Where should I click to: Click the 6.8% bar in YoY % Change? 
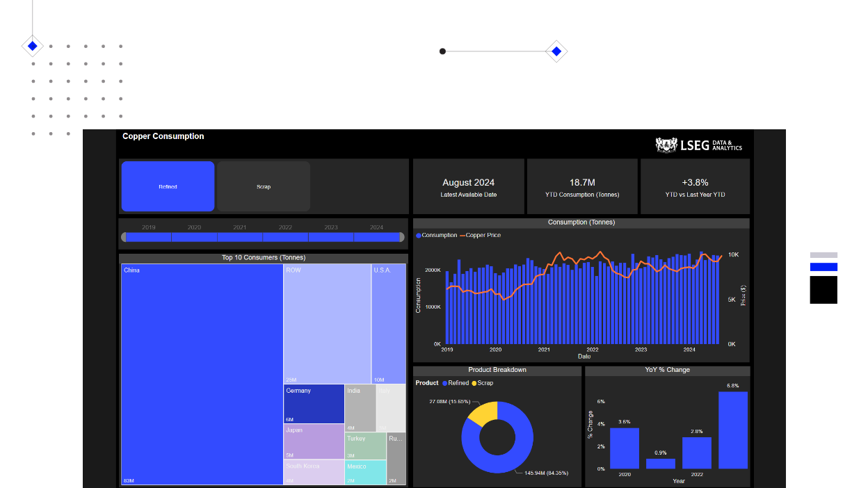(x=731, y=430)
